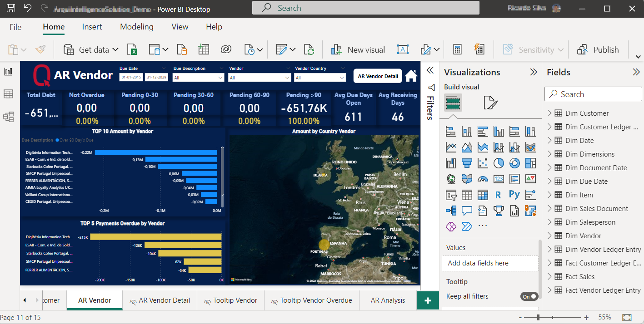This screenshot has width=644, height=324.
Task: Toggle the Keep all filters switch
Action: (x=529, y=296)
